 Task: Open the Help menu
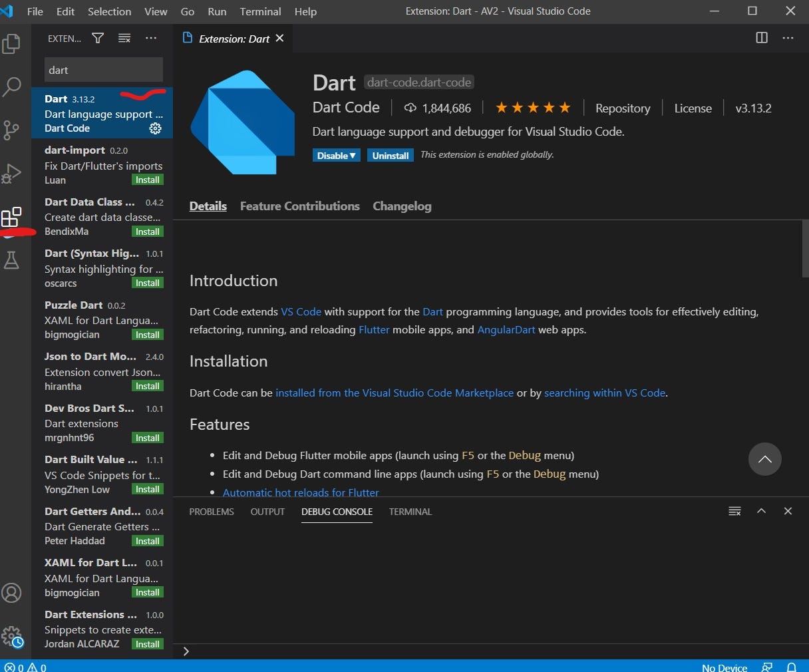(305, 11)
